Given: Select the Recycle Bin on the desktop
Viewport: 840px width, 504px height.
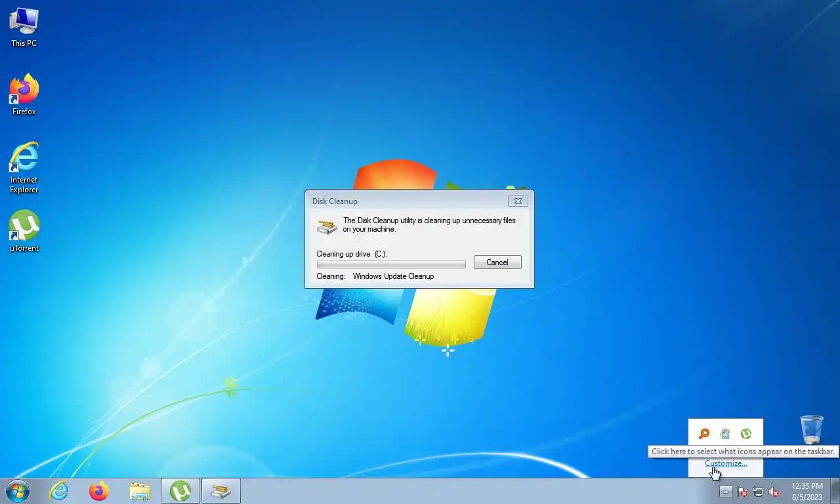Looking at the screenshot, I should point(812,430).
